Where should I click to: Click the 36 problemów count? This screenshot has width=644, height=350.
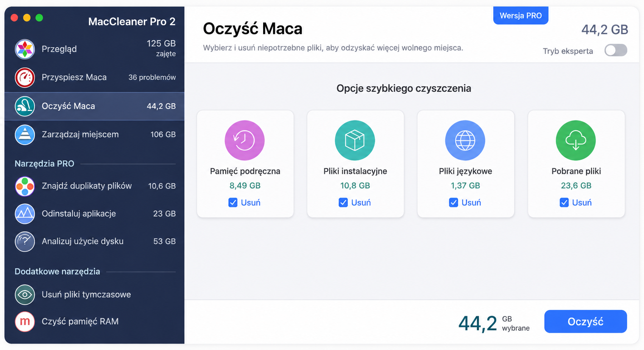[152, 77]
